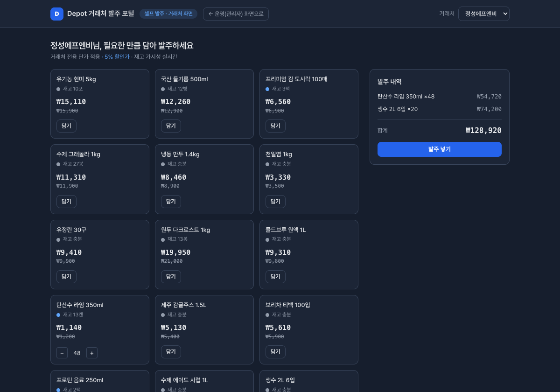The image size is (560, 392).
Task: Add 국산 들기름 500ml with 담기
Action: click(171, 126)
